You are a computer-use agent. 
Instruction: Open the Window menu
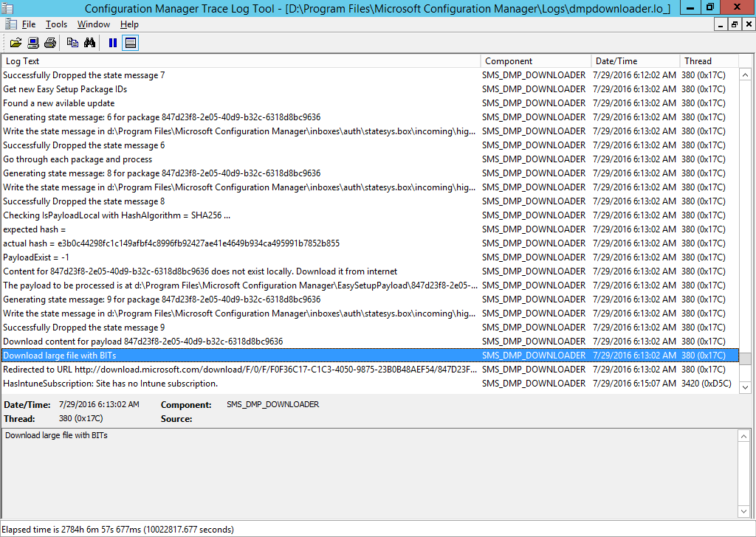(x=94, y=24)
